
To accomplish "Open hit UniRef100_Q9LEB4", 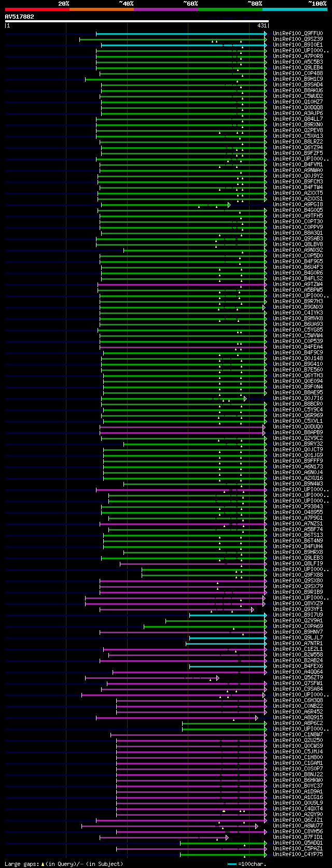I will pos(298,68).
